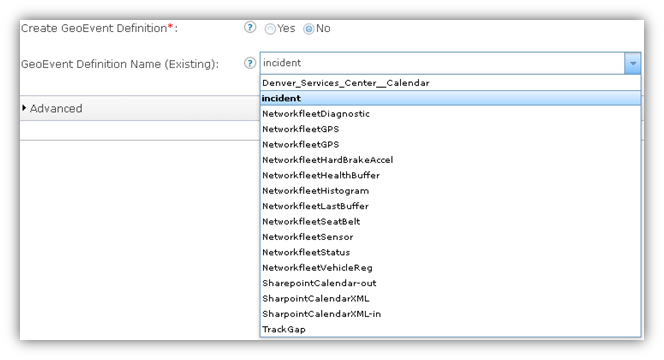Screen dimensions: 664x360
Task: Choose NetworkfleetSeatBelt definition
Action: pyautogui.click(x=450, y=222)
